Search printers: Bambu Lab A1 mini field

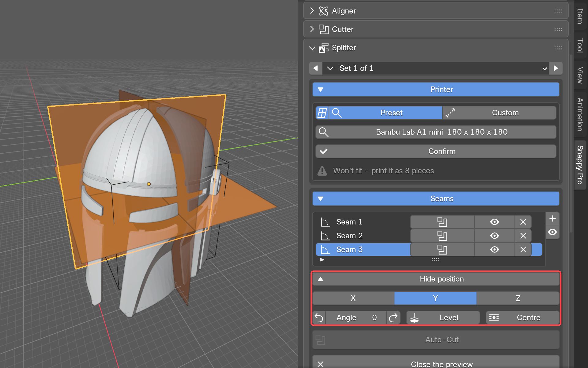[x=436, y=132]
